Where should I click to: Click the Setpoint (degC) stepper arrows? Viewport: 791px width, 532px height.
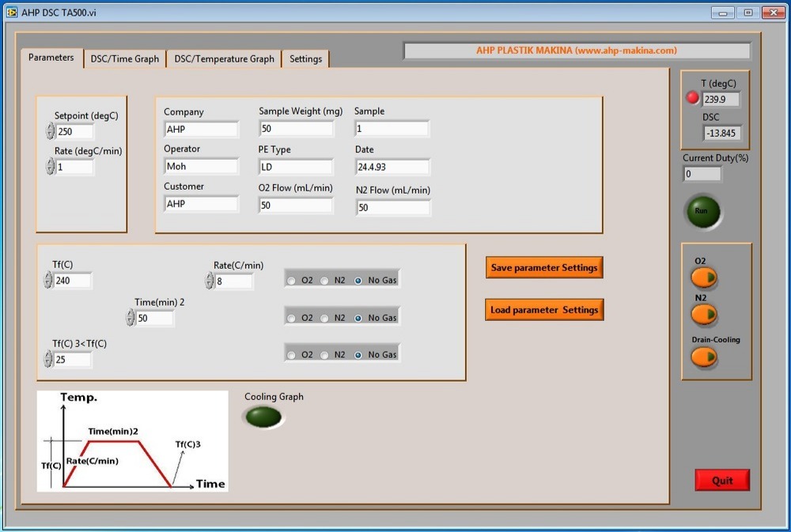coord(50,131)
